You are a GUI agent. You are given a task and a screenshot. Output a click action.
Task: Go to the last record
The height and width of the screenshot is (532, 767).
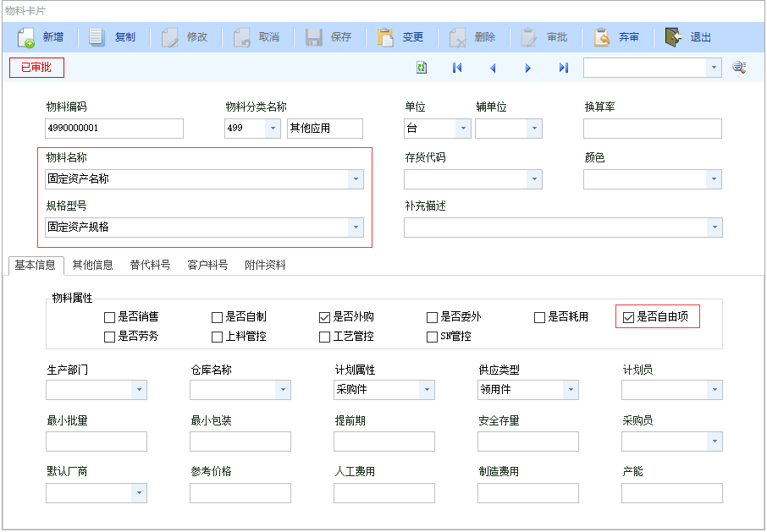(564, 68)
